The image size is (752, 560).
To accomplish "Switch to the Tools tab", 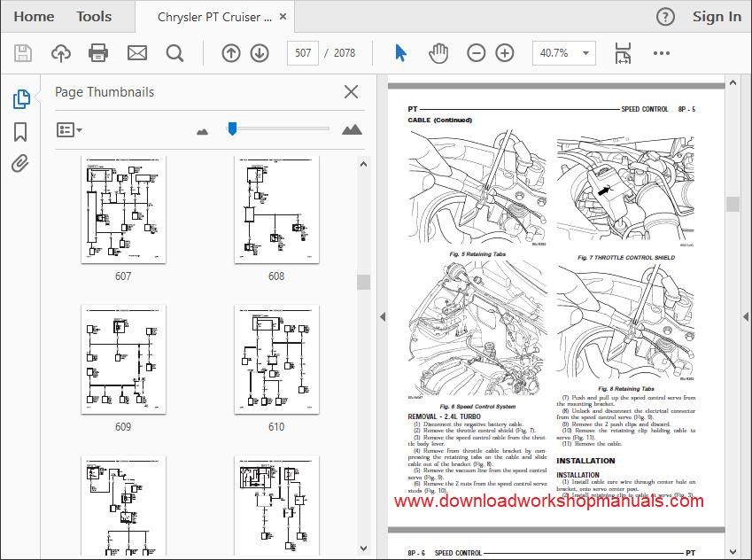I will coord(94,17).
